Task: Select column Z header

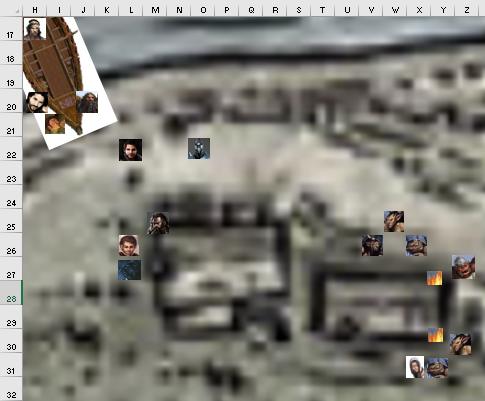Action: (467, 10)
